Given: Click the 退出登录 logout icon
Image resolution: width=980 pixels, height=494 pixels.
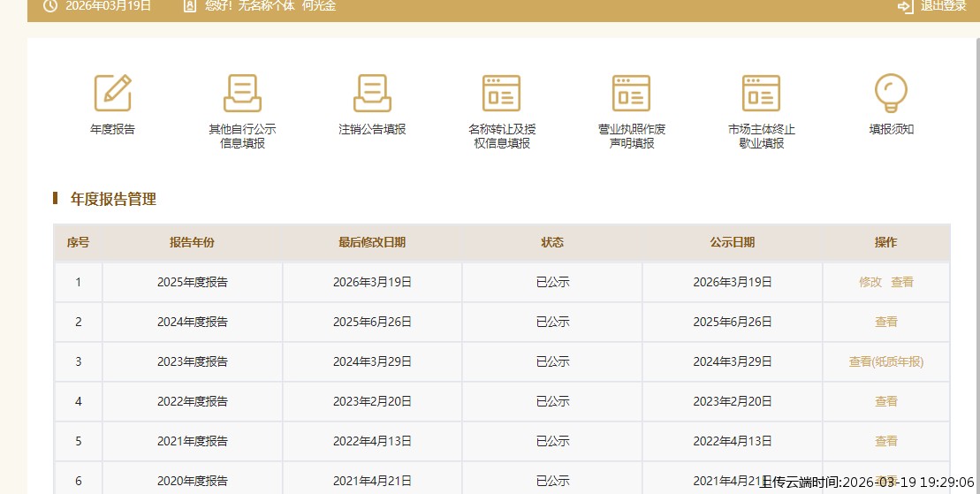Looking at the screenshot, I should click(905, 6).
